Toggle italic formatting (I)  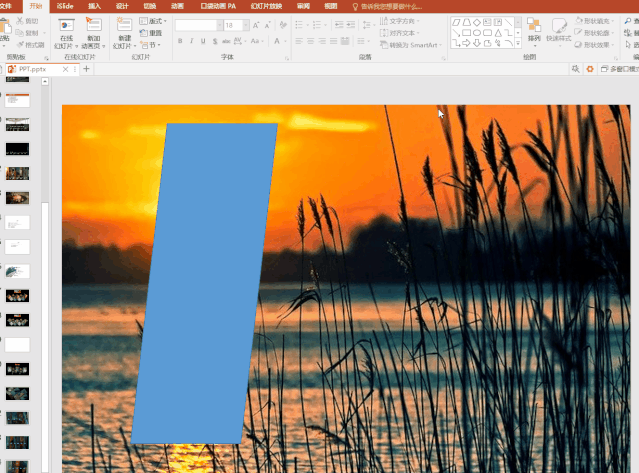[192, 41]
